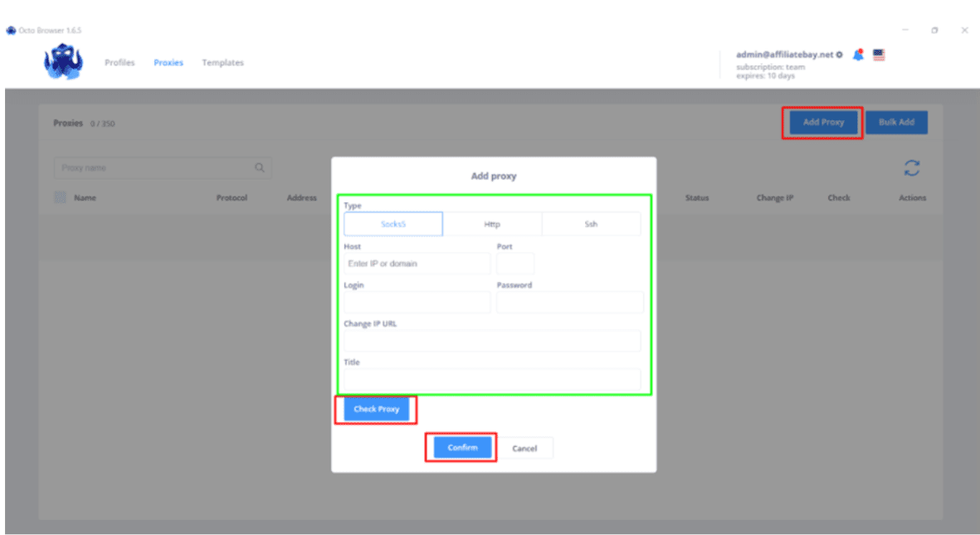Select Ssh proxy type
This screenshot has width=980, height=535.
[x=591, y=224]
